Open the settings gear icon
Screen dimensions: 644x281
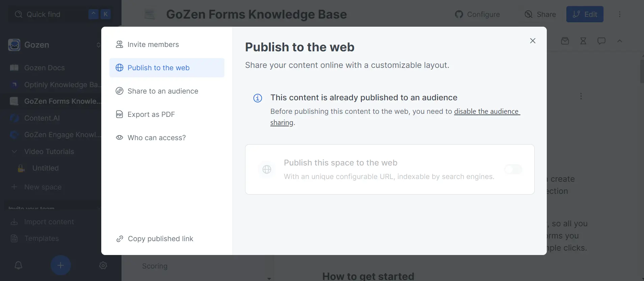[103, 265]
